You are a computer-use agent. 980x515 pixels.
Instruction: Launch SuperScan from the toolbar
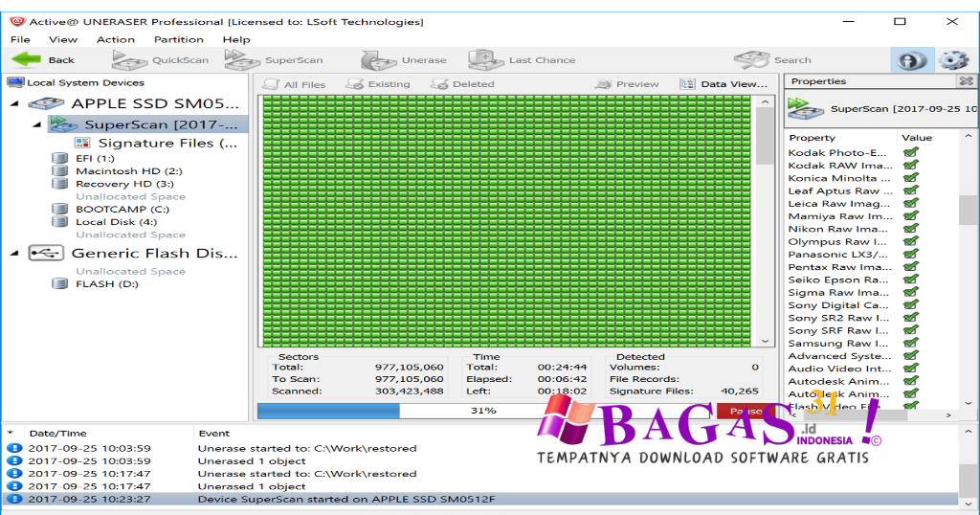click(x=274, y=60)
